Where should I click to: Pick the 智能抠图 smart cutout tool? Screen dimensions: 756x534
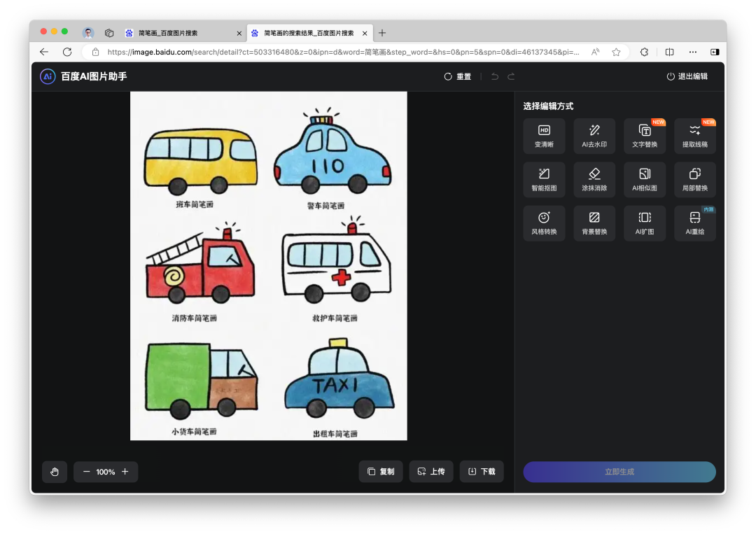click(544, 180)
